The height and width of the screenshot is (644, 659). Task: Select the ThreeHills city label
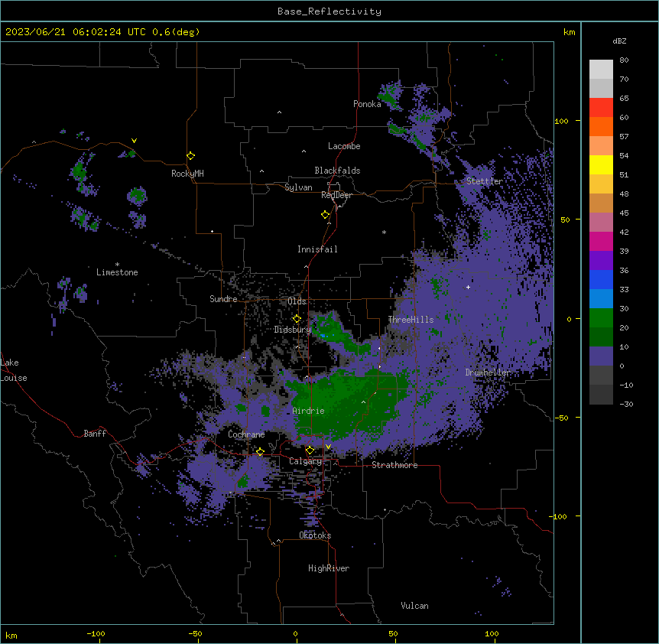pos(411,320)
